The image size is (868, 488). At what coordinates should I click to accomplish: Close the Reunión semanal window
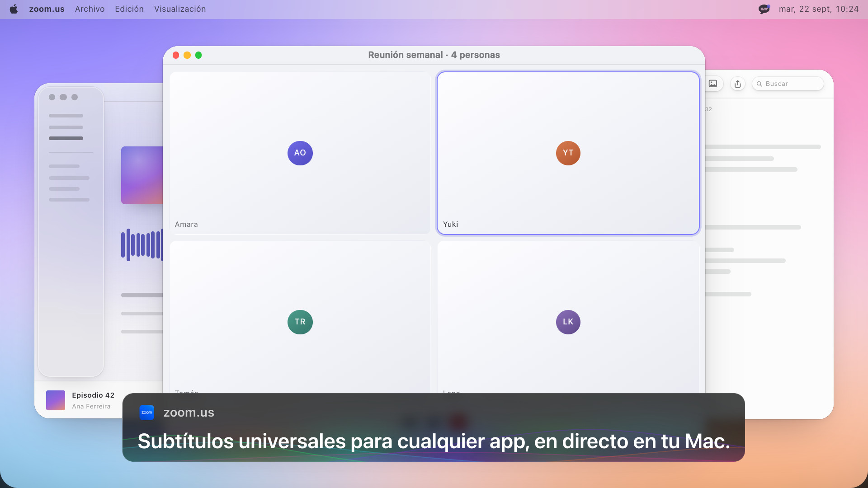coord(176,55)
